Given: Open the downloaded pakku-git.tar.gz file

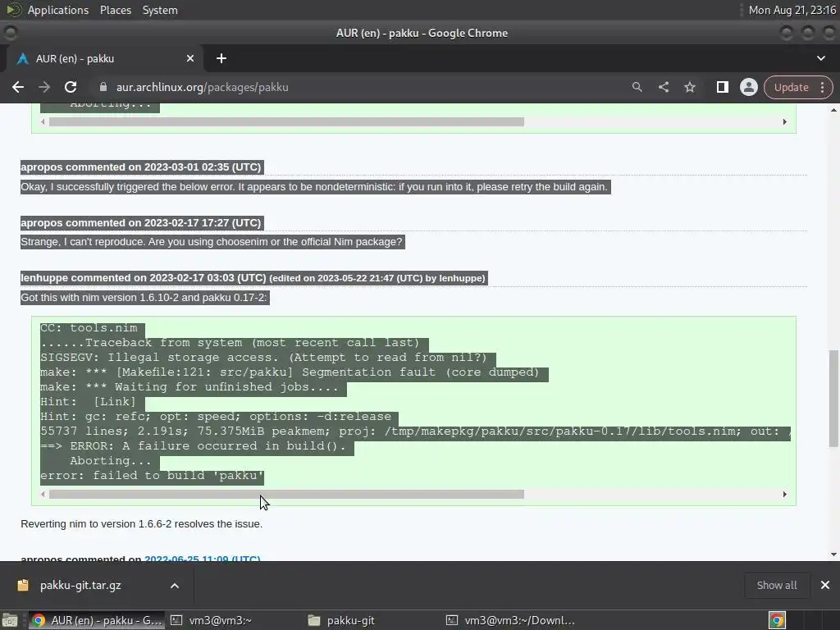Looking at the screenshot, I should [80, 586].
